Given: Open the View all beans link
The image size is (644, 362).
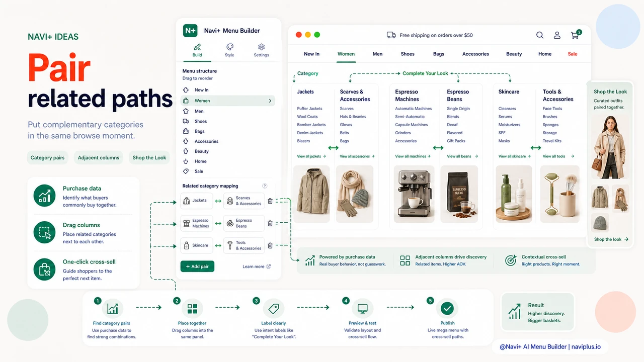Looking at the screenshot, I should point(462,156).
